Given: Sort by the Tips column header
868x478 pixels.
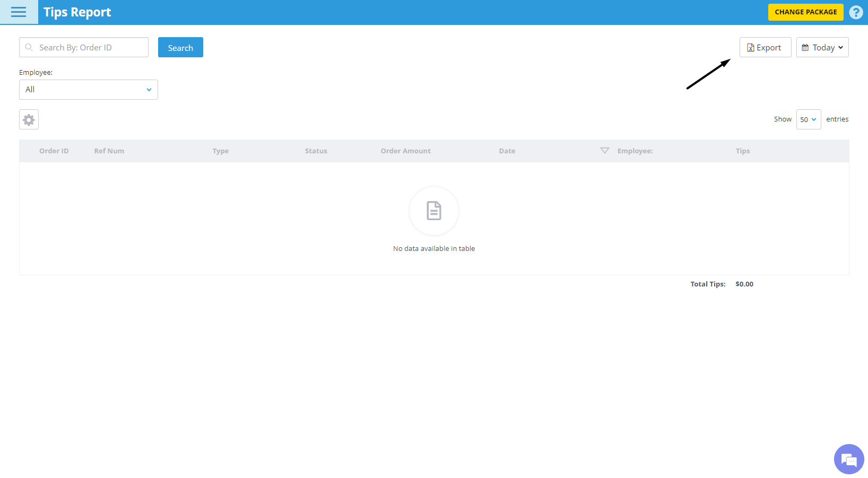Looking at the screenshot, I should pos(742,151).
